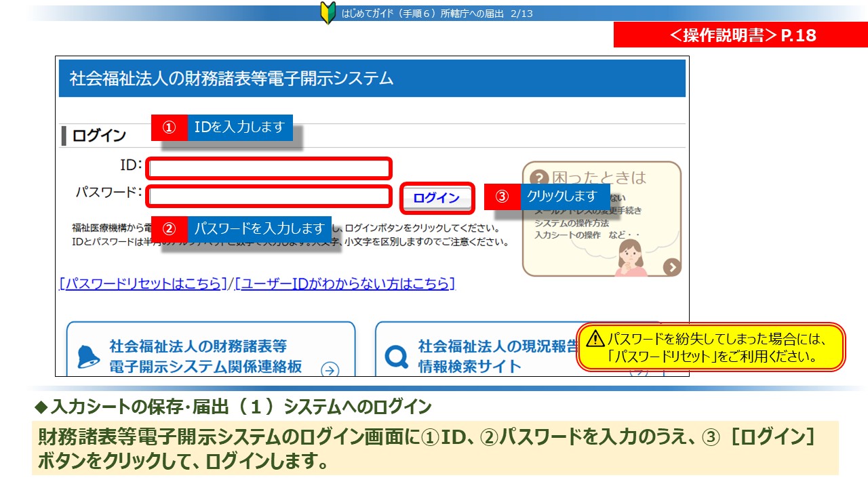Viewport: 868px width, 488px height.
Task: Click the green and yellow beginner mark icon
Action: [x=328, y=13]
